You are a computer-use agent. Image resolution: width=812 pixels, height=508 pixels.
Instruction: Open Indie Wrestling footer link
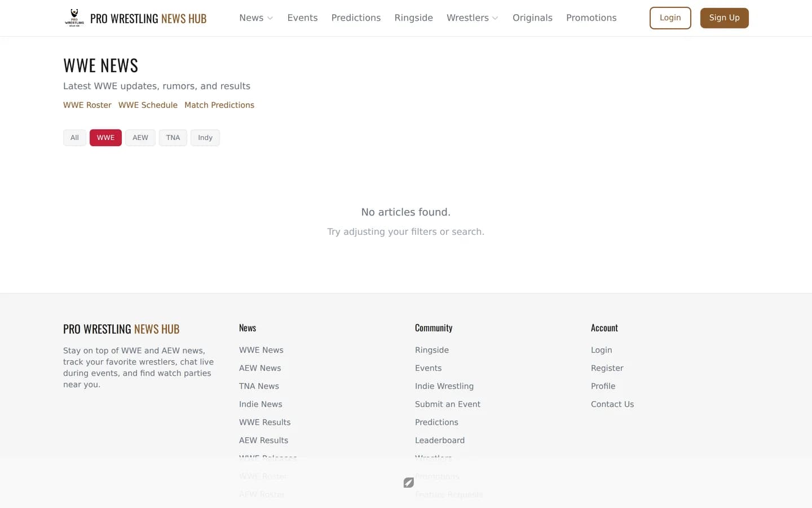pyautogui.click(x=444, y=386)
